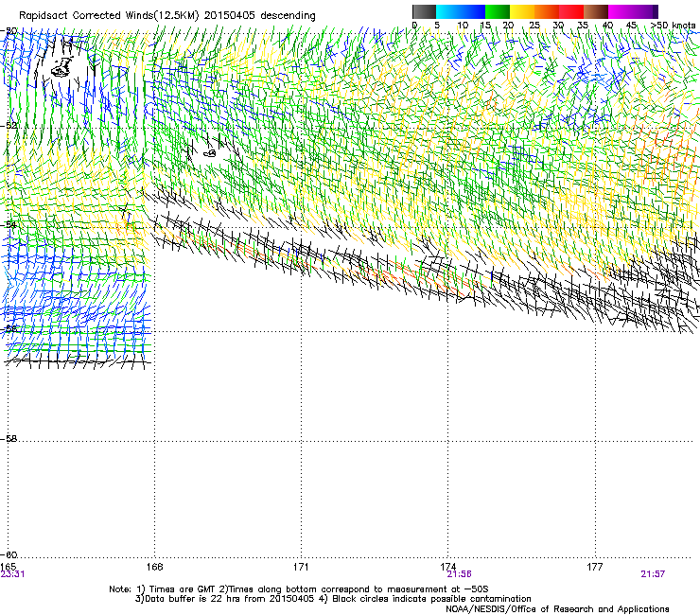The image size is (700, 615).
Task: Click the 'Rapidsact Corrected Winds(12.5KM)' title text
Action: coord(109,16)
